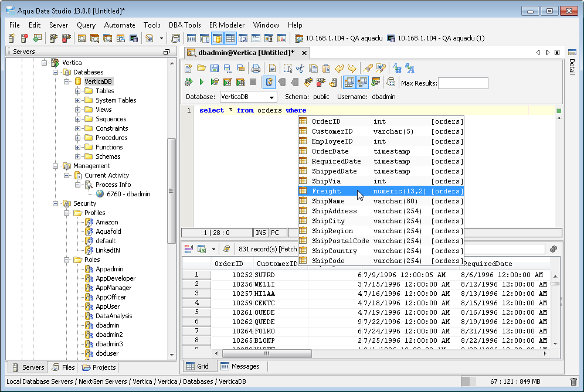Cut selection using the scissors icon
The width and height of the screenshot is (584, 392).
pyautogui.click(x=300, y=68)
